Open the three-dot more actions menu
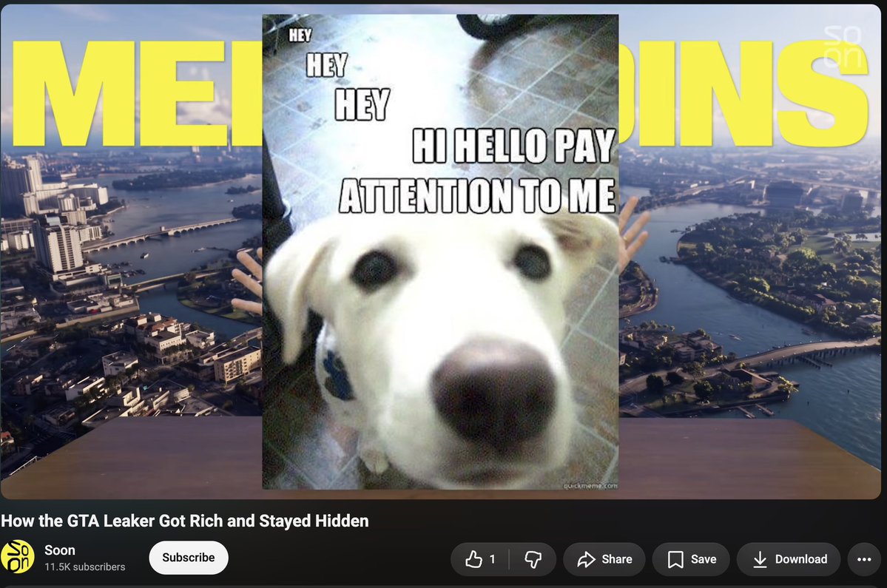This screenshot has width=887, height=588. click(864, 559)
